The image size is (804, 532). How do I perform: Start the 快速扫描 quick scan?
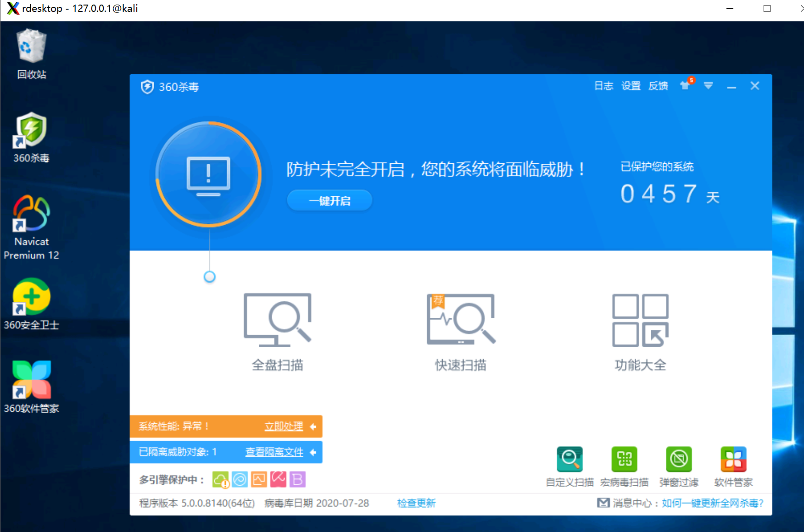coord(461,332)
